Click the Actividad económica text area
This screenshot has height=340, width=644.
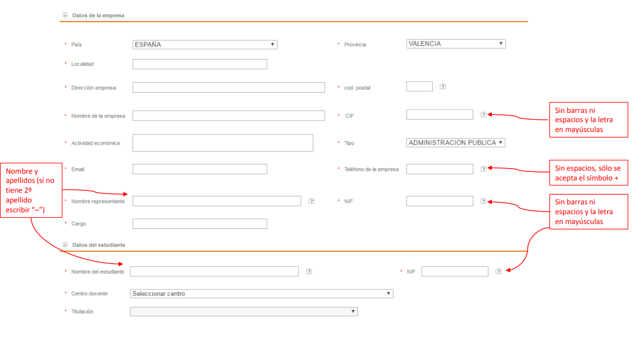[x=222, y=142]
